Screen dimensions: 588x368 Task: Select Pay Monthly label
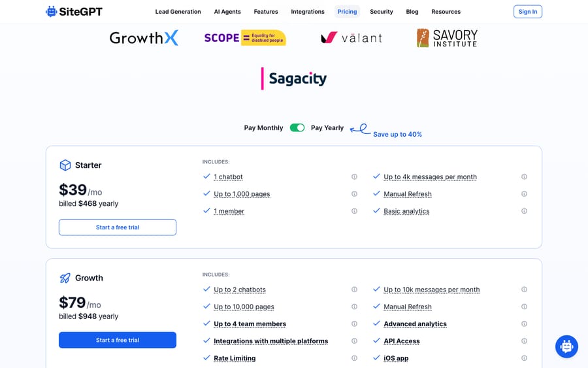(x=264, y=128)
